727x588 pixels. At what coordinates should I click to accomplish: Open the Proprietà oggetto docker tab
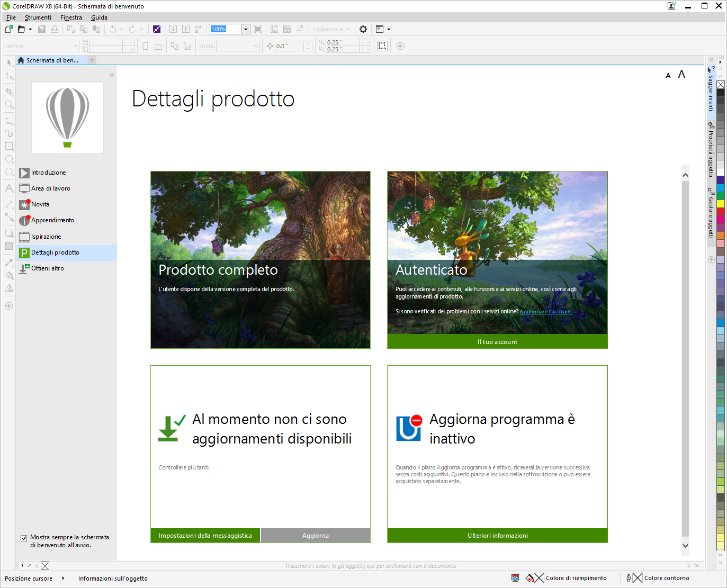711,149
